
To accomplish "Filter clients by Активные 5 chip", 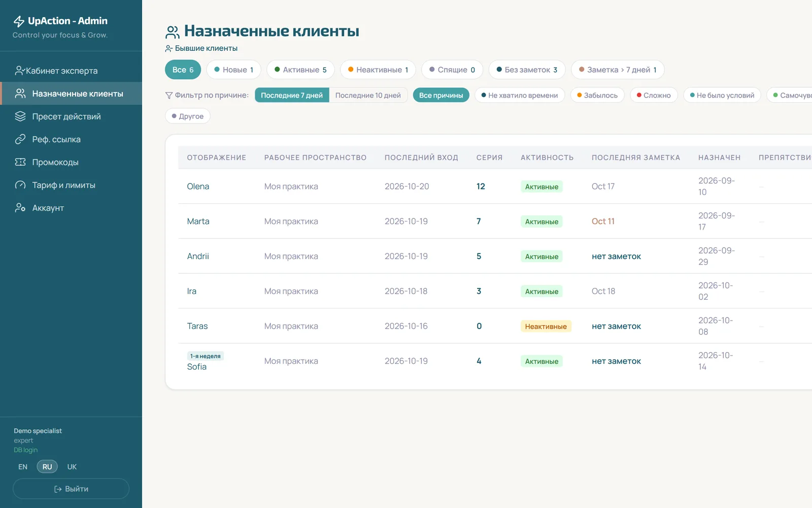I will click(x=300, y=70).
